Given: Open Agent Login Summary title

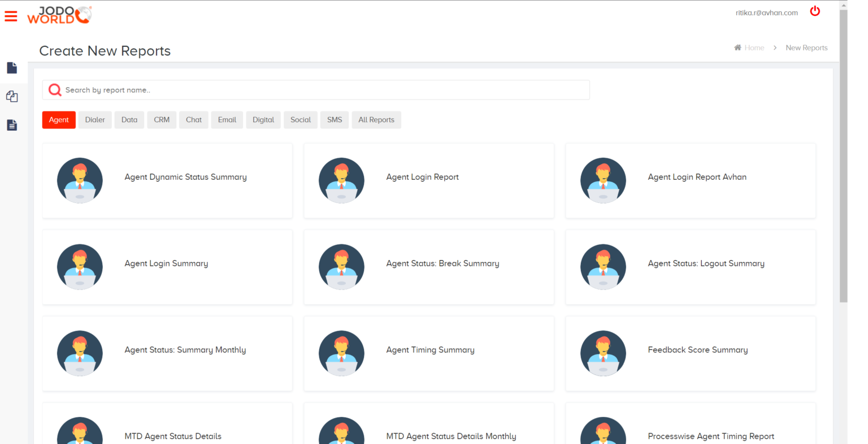Looking at the screenshot, I should (166, 264).
